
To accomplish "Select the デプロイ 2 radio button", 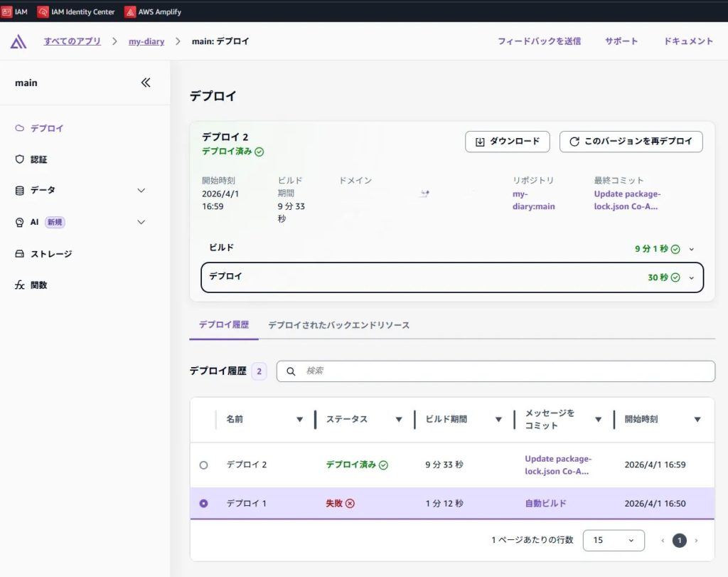I will [204, 465].
